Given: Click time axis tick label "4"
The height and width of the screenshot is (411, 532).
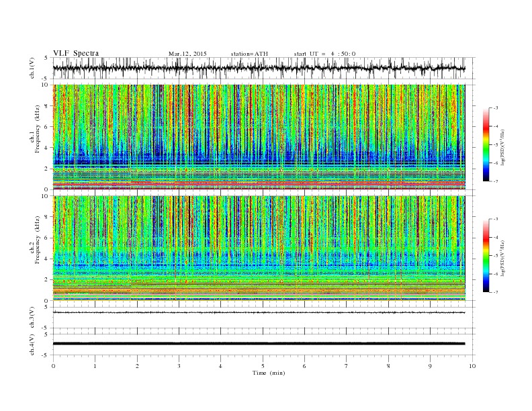Looking at the screenshot, I should pos(220,366).
